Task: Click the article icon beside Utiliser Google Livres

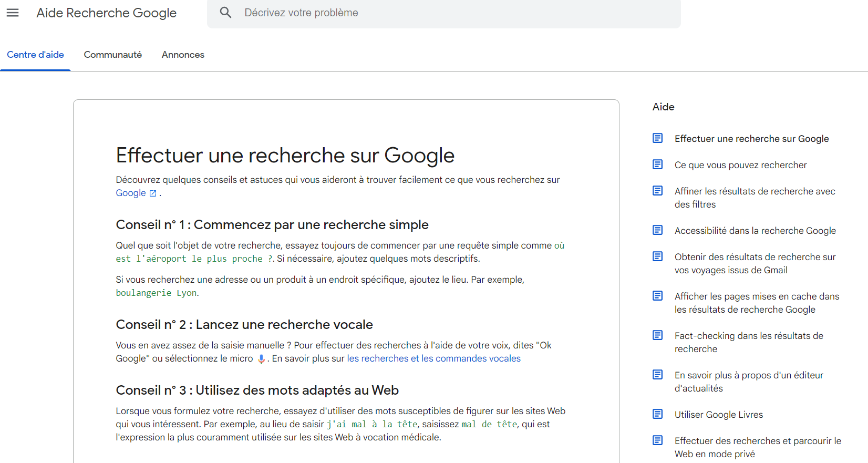Action: click(x=657, y=414)
